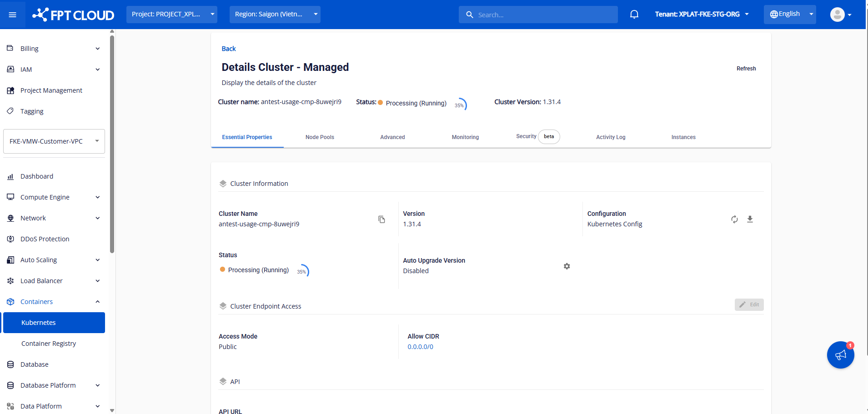
Task: Click the Back link
Action: pos(229,49)
